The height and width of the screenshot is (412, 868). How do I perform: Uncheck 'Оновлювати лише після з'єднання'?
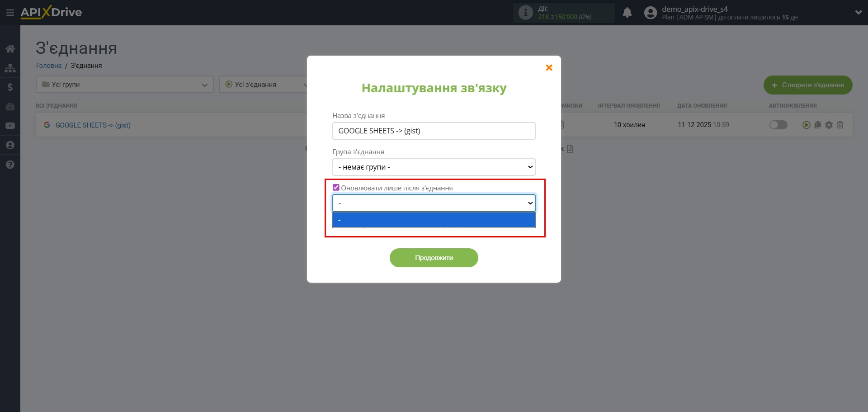(336, 187)
